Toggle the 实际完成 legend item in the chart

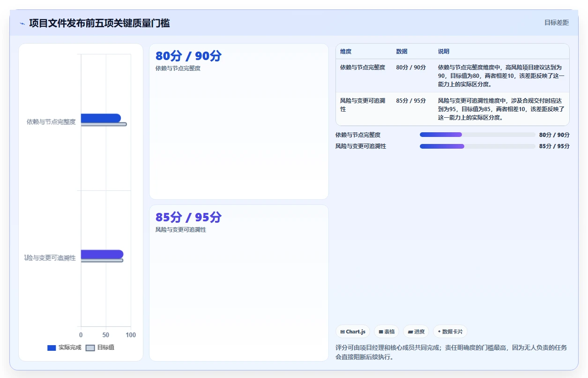pos(64,348)
